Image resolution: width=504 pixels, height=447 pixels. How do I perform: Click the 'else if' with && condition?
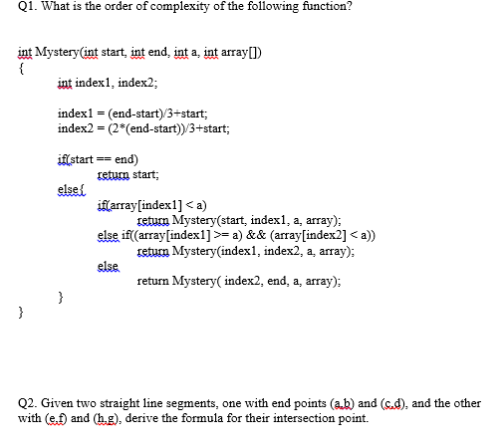[x=236, y=236]
